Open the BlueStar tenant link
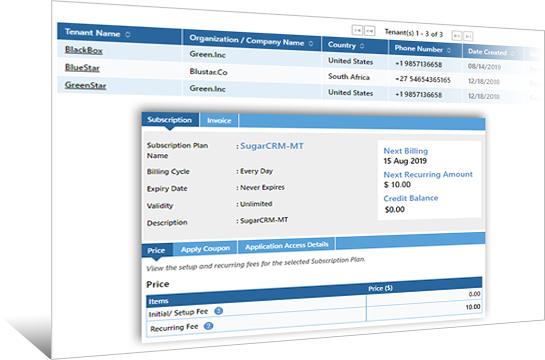The height and width of the screenshot is (360, 545). [82, 67]
